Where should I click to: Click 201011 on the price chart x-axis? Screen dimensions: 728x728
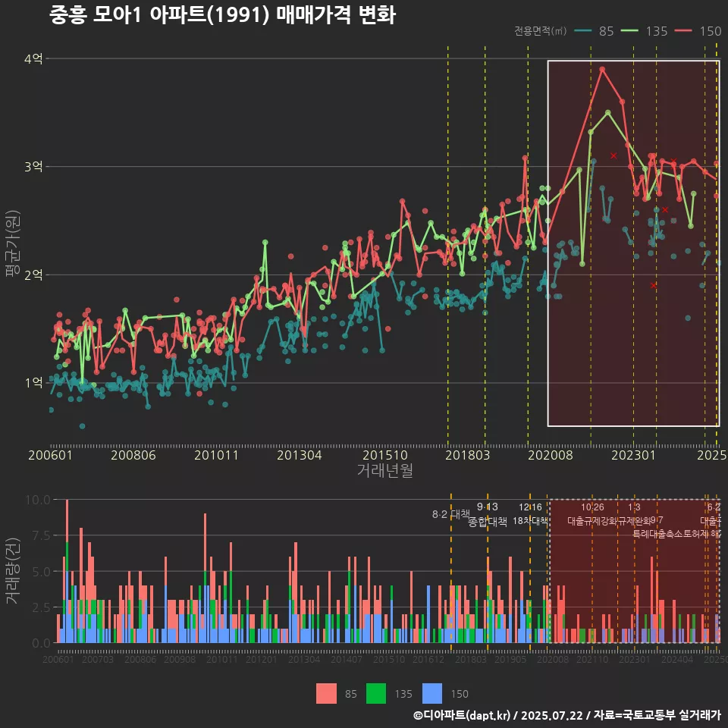pyautogui.click(x=216, y=455)
